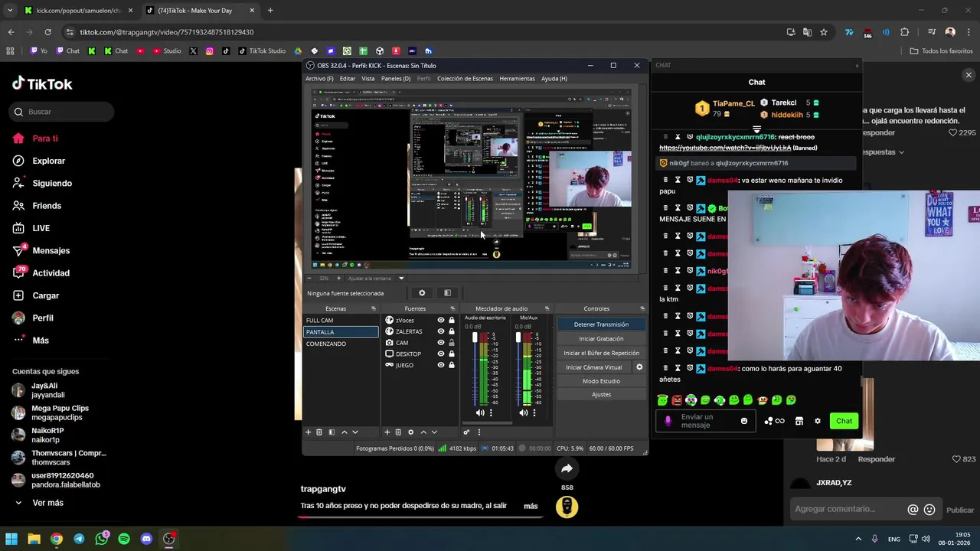Hide the DESKTOP source
This screenshot has width=980, height=551.
[x=440, y=354]
